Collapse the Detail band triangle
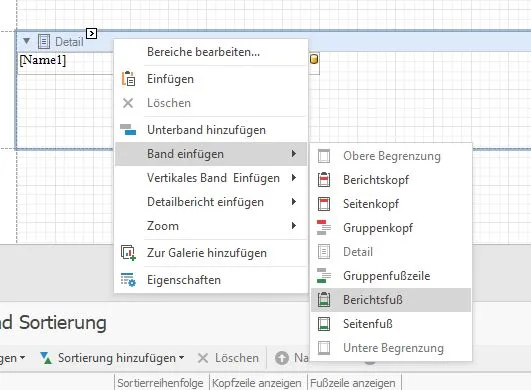Viewport: 531px width, 390px height. pos(26,41)
